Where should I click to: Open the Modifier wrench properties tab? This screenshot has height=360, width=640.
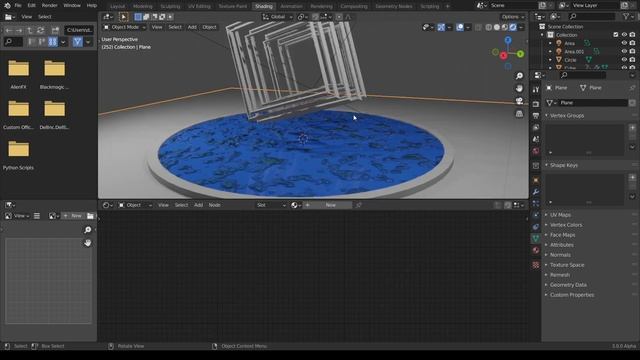click(536, 192)
